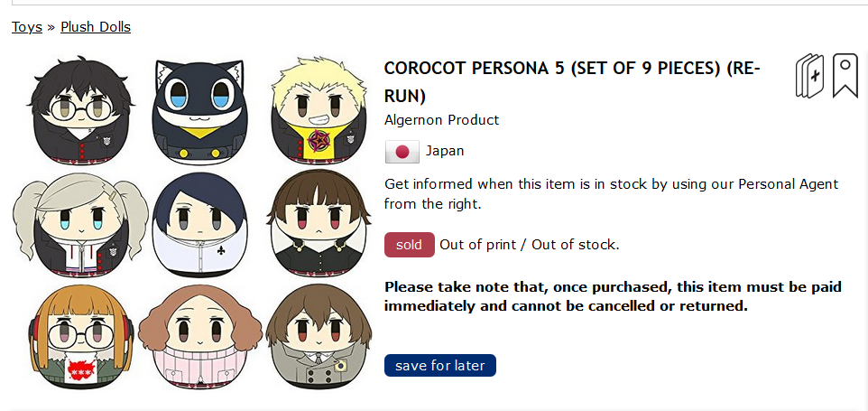Image resolution: width=868 pixels, height=411 pixels.
Task: Click the blonde spiky-haired plush
Action: 316,109
